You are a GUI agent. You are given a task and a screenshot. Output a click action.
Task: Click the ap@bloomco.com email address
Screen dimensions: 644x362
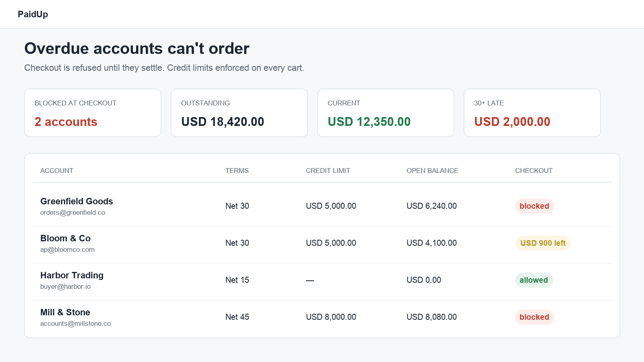pos(67,249)
